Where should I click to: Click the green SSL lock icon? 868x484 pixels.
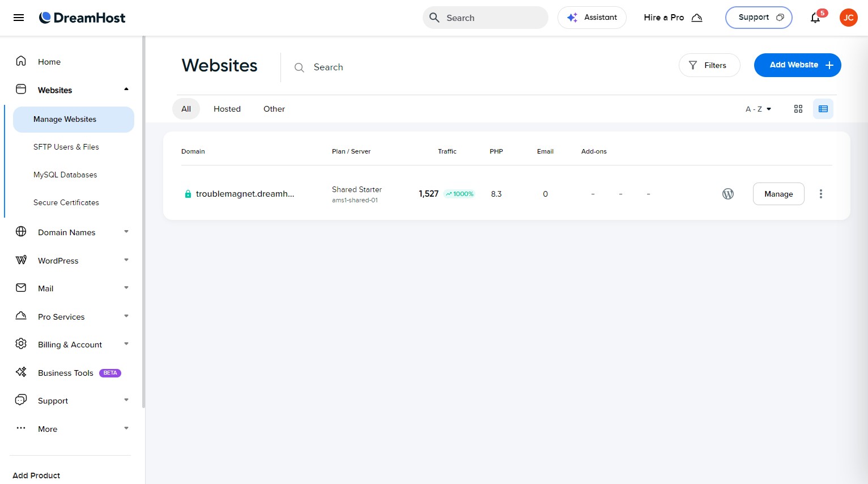(188, 194)
